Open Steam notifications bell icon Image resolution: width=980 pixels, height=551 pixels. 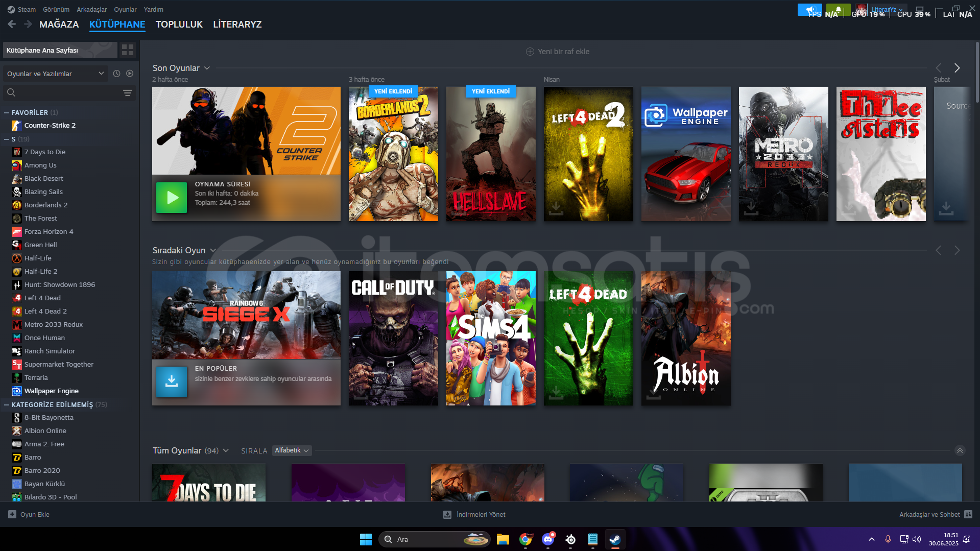click(838, 10)
